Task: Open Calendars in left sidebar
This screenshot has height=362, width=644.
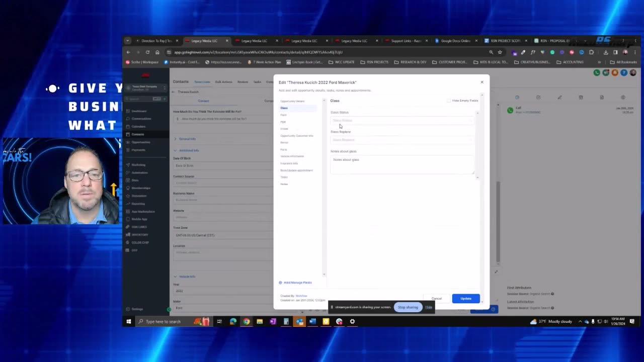Action: pyautogui.click(x=138, y=127)
